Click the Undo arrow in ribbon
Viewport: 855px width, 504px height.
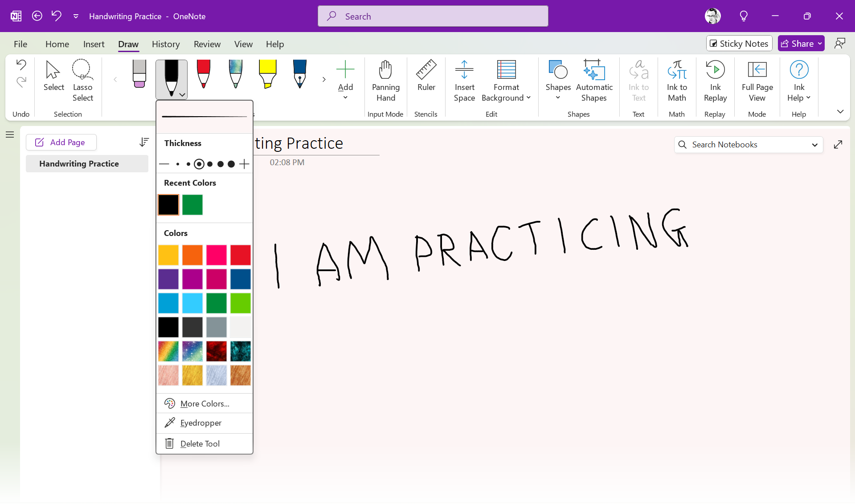click(21, 65)
